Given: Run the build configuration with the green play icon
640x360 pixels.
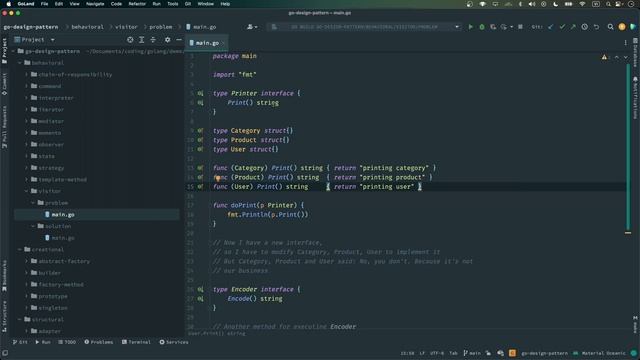Looking at the screenshot, I should pyautogui.click(x=471, y=27).
